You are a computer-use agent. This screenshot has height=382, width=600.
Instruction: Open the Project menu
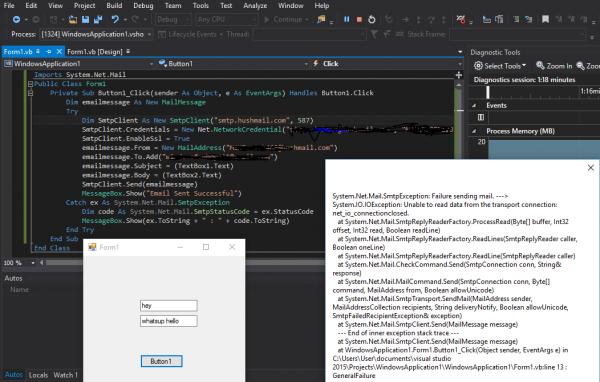[x=85, y=6]
